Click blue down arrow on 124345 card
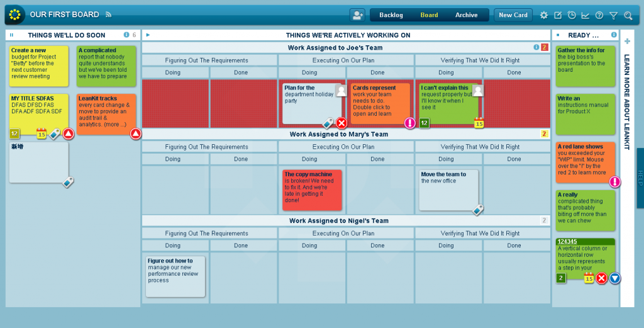 (x=615, y=278)
